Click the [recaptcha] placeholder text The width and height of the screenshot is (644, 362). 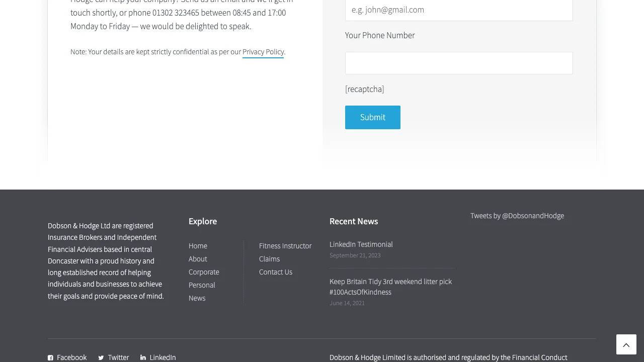tap(364, 89)
